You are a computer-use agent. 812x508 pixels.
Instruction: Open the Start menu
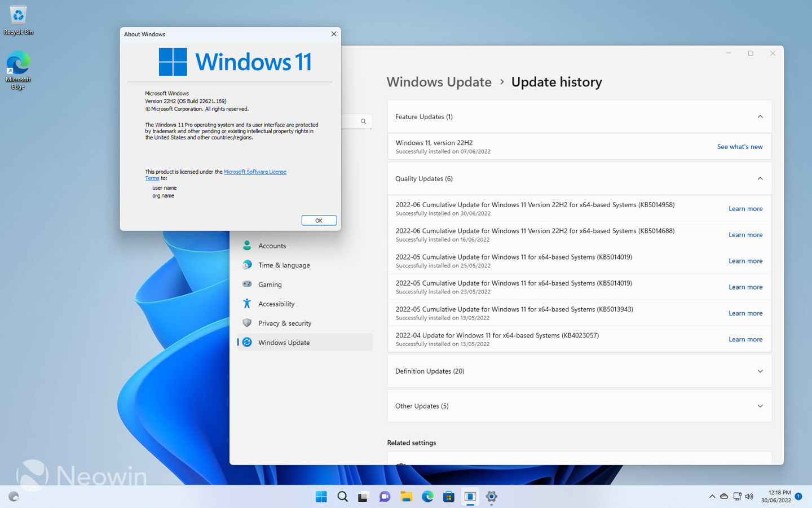321,497
